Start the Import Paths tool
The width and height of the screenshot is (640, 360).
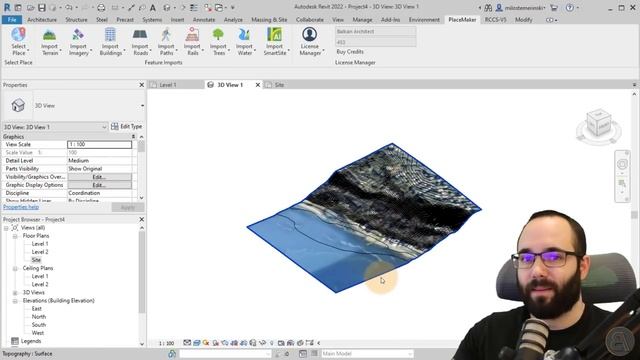(166, 42)
